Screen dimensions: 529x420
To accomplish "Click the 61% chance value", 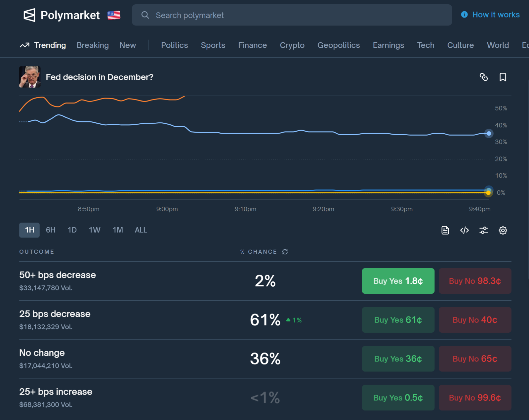I will [x=265, y=320].
